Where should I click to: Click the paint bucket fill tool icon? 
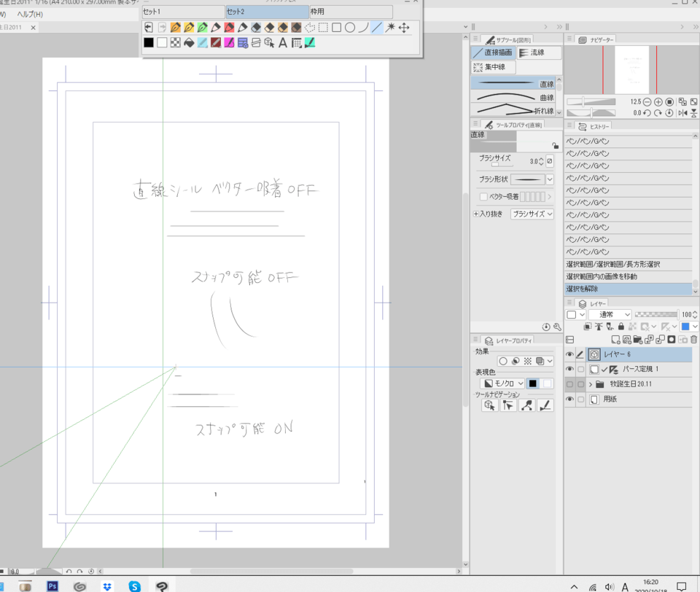(x=189, y=43)
